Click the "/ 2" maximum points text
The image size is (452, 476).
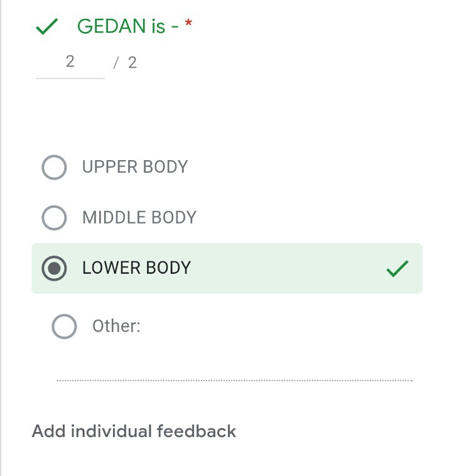point(125,62)
